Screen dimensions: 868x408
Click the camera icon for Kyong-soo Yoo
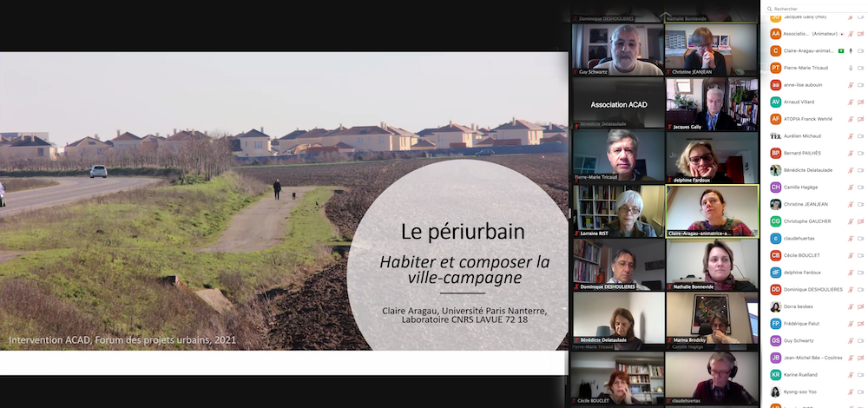point(861,392)
